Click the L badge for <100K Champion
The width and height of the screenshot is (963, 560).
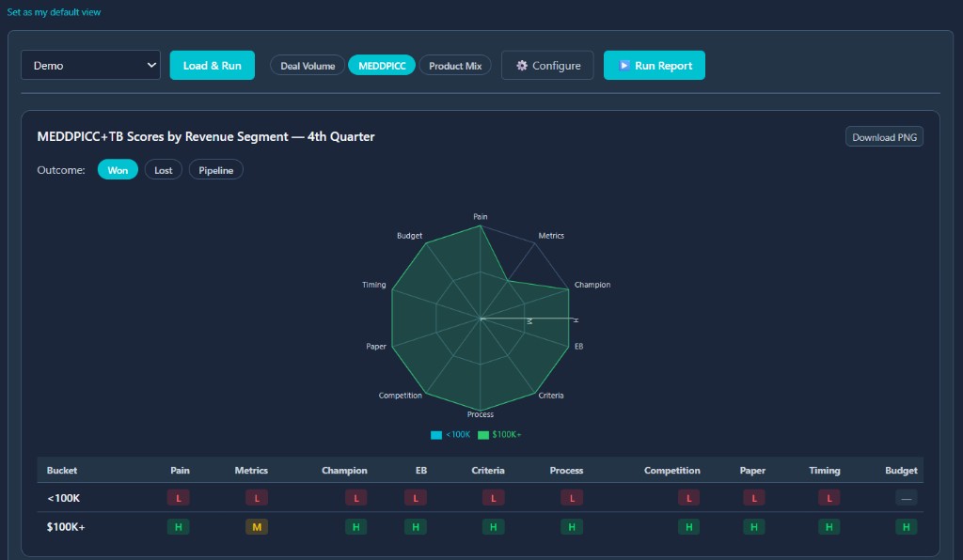tap(356, 498)
